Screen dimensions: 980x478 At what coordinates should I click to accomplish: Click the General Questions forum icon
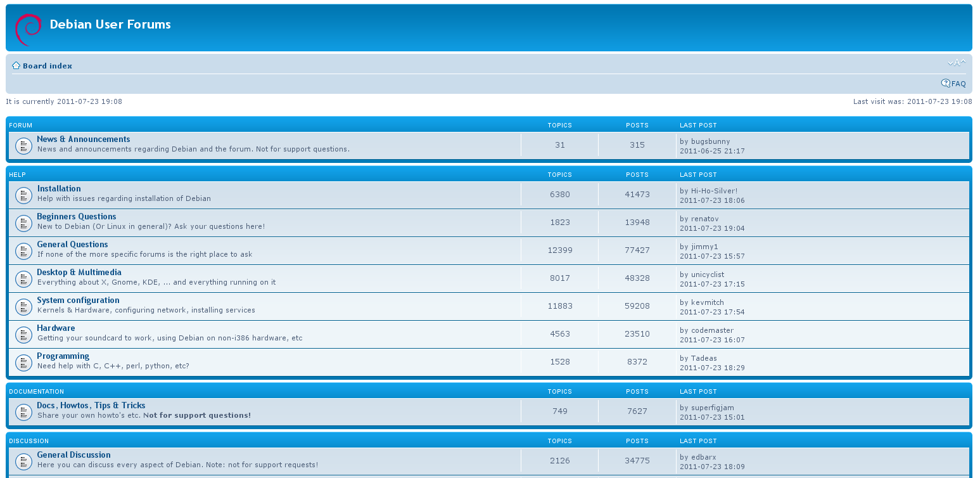pyautogui.click(x=23, y=251)
